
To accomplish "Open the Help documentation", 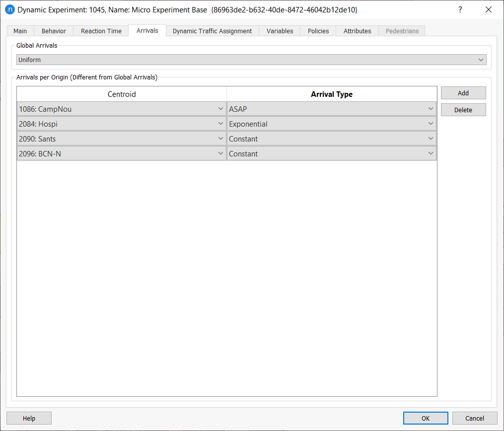I will pos(29,418).
